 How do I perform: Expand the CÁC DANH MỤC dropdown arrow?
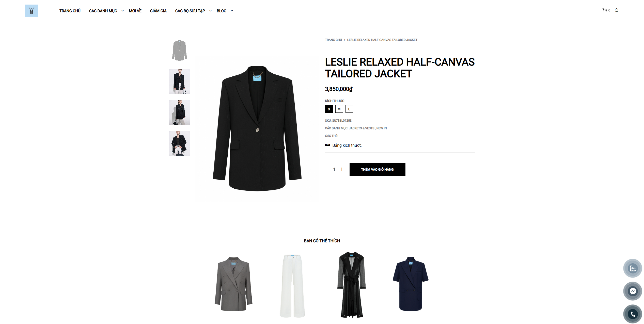pyautogui.click(x=122, y=11)
